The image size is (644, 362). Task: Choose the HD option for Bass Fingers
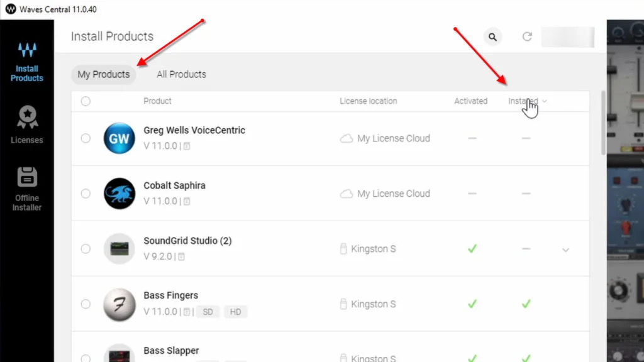(x=235, y=312)
